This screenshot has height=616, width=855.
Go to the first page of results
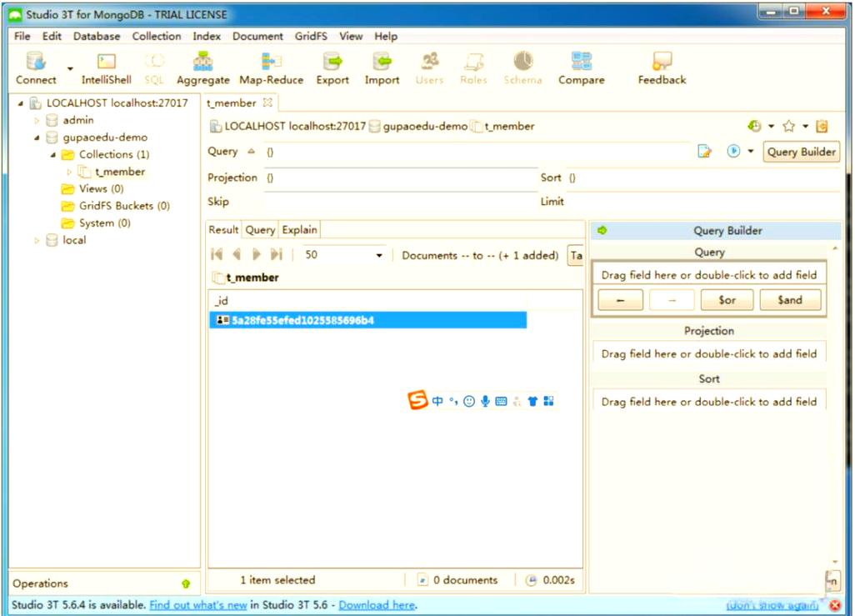(217, 254)
